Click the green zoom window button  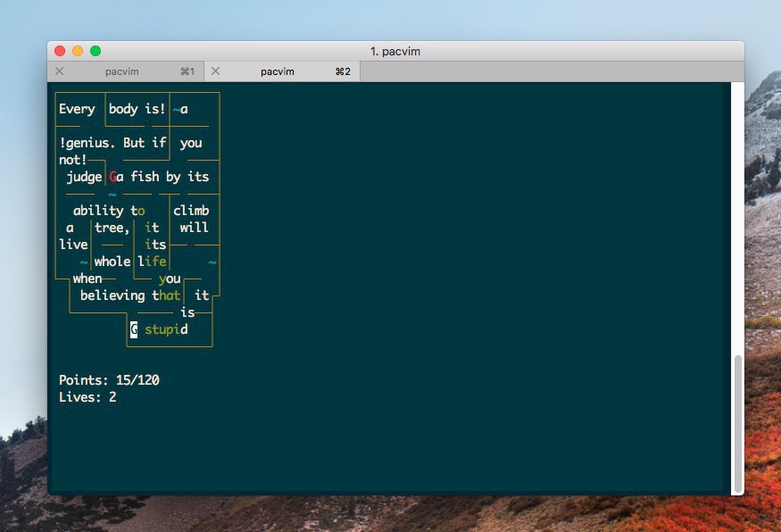pyautogui.click(x=96, y=51)
